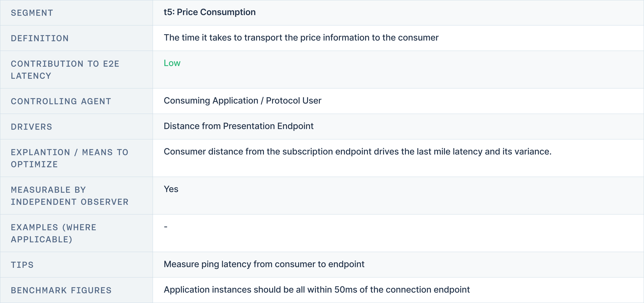Click the 't5: Price Consumption' heading
This screenshot has height=303, width=644.
click(x=209, y=12)
